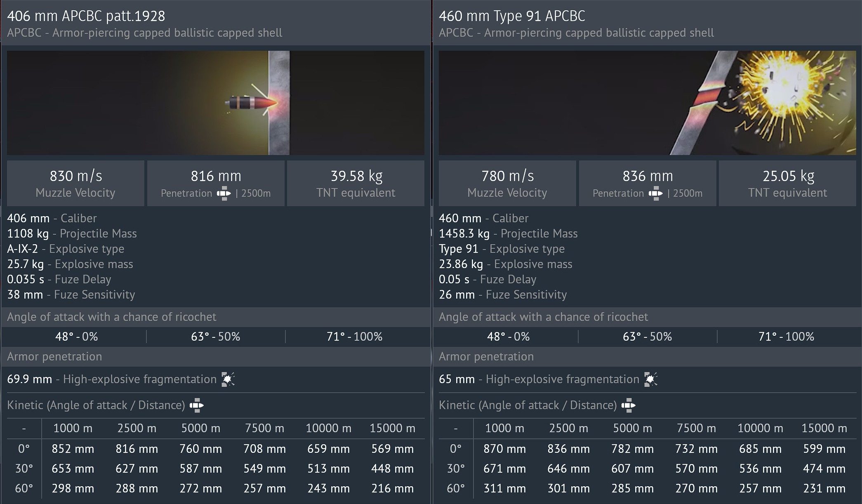
Task: Click the "474 mm" table cell
Action: (824, 469)
